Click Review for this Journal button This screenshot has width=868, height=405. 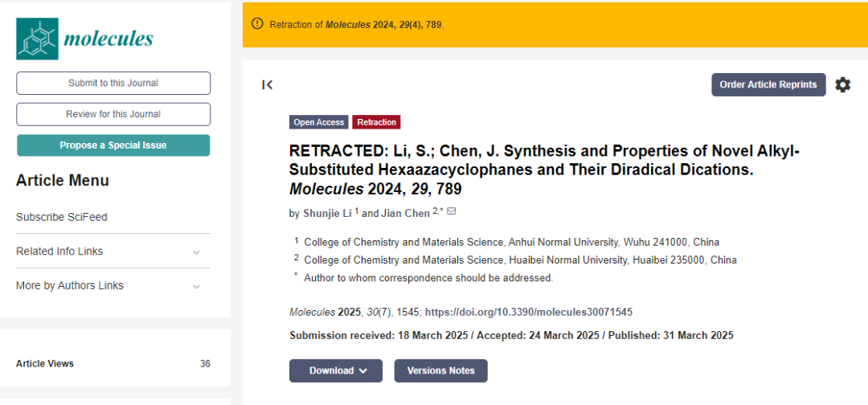tap(113, 114)
